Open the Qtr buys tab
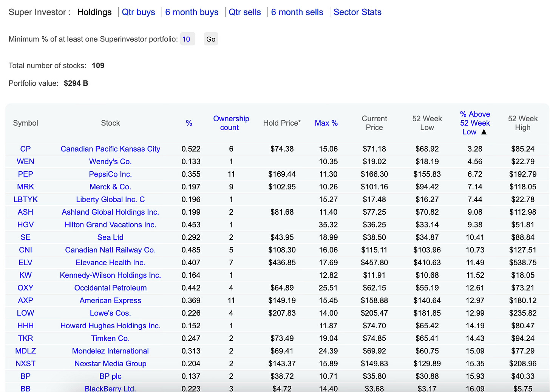 point(138,12)
